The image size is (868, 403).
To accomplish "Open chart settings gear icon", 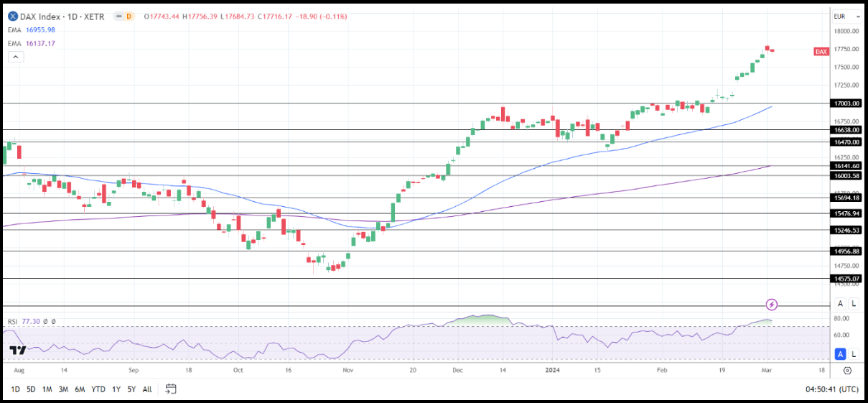I will pos(847,371).
